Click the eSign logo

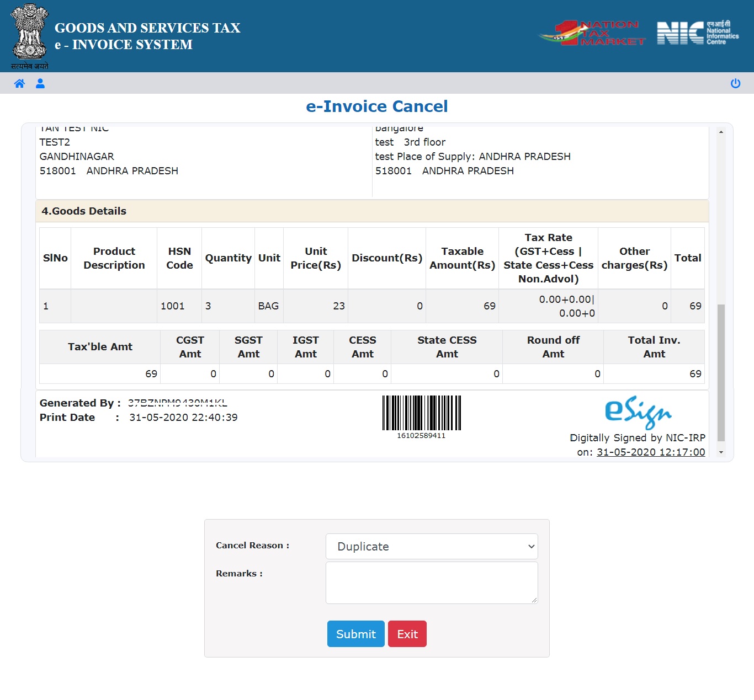[x=638, y=412]
